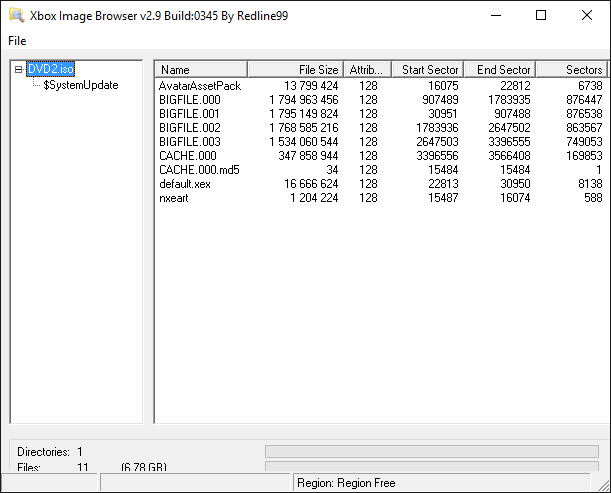611x493 pixels.
Task: Sort by Start Sector column header
Action: coord(427,69)
